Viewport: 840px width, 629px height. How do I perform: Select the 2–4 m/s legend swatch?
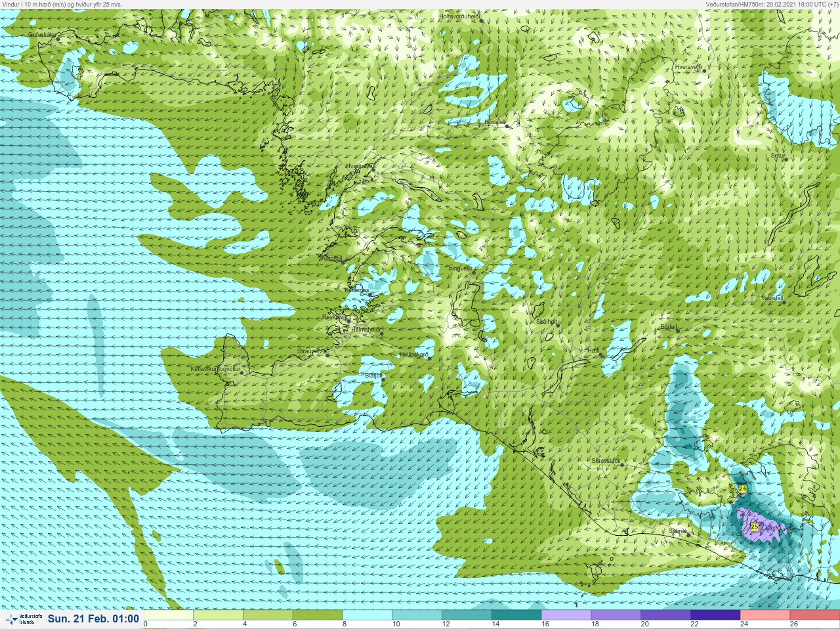(x=219, y=615)
